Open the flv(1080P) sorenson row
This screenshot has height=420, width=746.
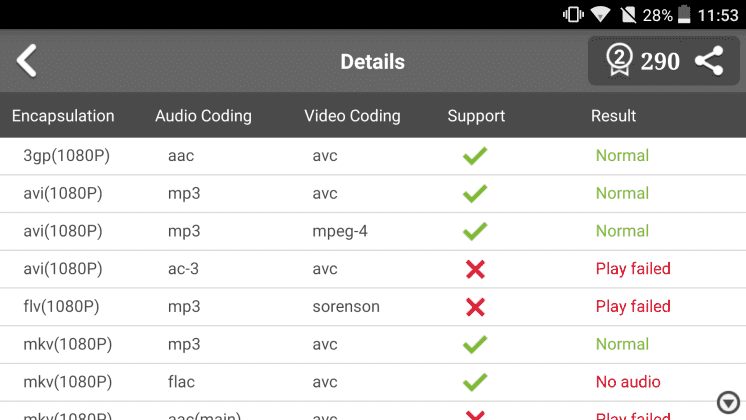373,307
